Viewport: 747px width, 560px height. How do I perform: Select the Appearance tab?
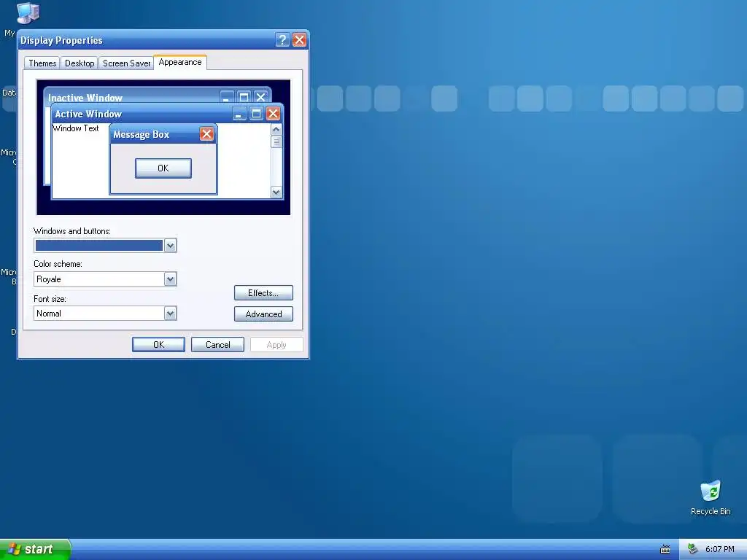(180, 63)
